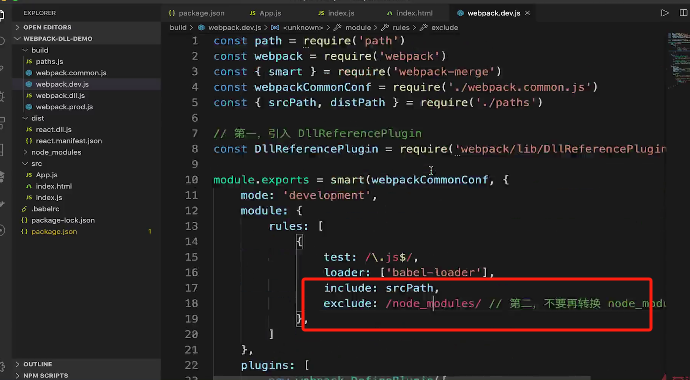The image size is (690, 380).
Task: Click the HTML icon beside index.html in the explorer
Action: [x=29, y=186]
